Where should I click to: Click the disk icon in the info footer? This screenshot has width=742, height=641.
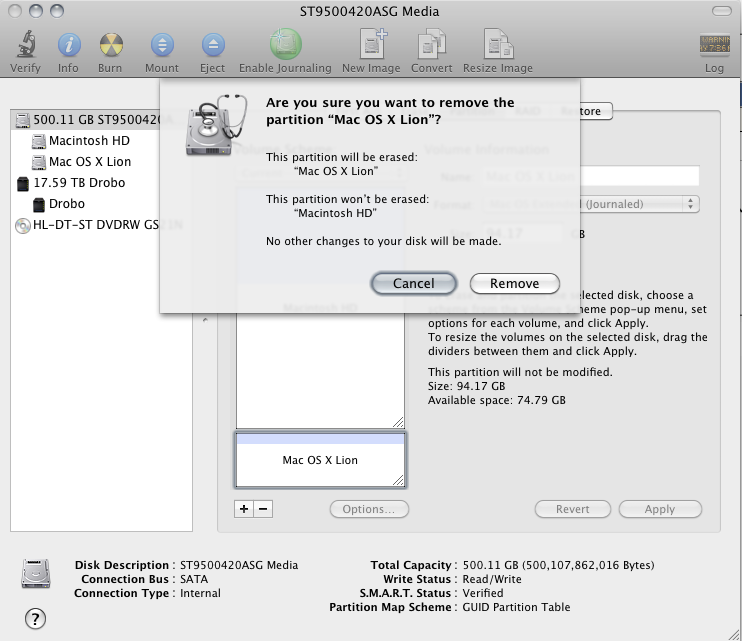pos(35,573)
